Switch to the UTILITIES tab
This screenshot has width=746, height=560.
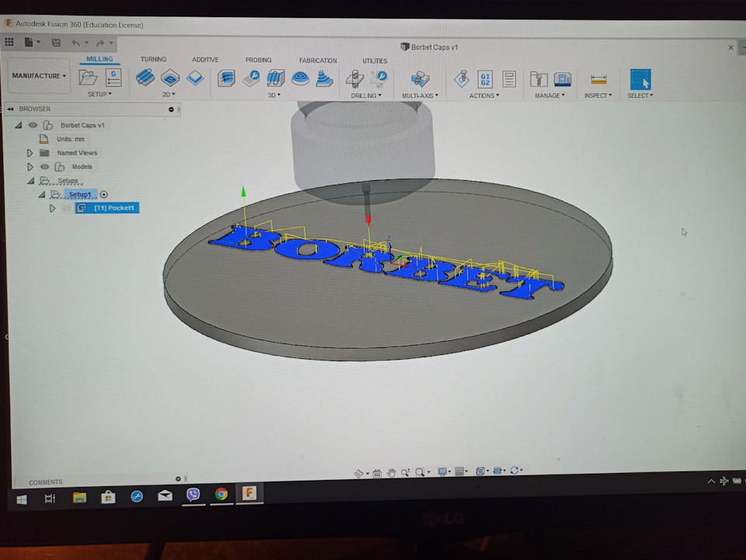point(375,61)
